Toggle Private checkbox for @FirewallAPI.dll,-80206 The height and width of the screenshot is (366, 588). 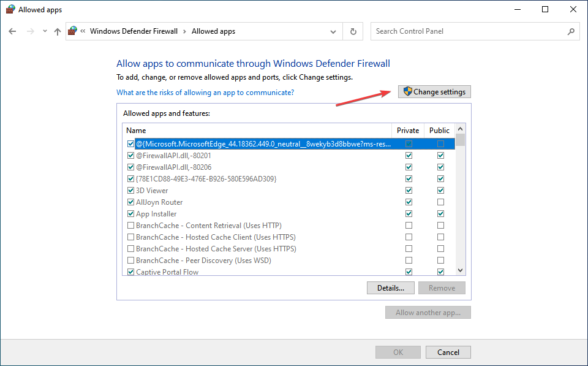(x=409, y=167)
